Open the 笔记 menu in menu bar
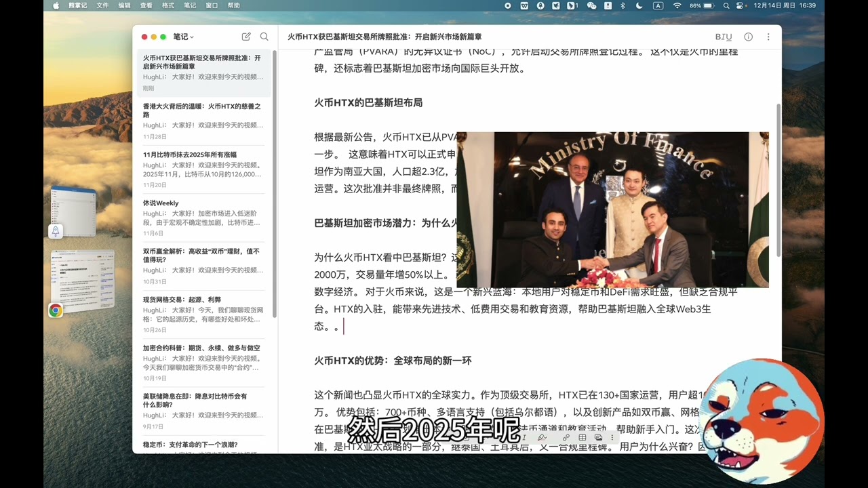Image resolution: width=868 pixels, height=488 pixels. click(190, 5)
